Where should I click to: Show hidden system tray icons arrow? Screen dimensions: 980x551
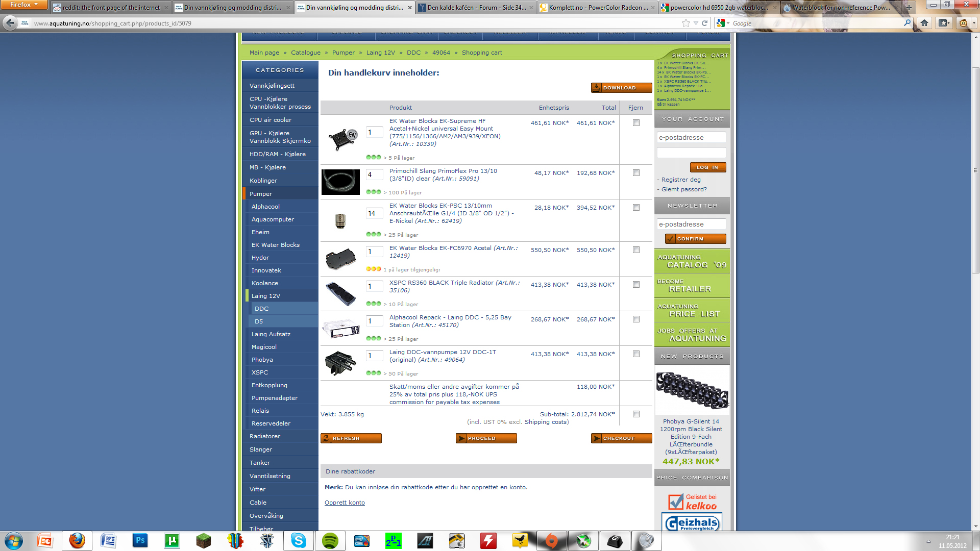[x=928, y=541]
